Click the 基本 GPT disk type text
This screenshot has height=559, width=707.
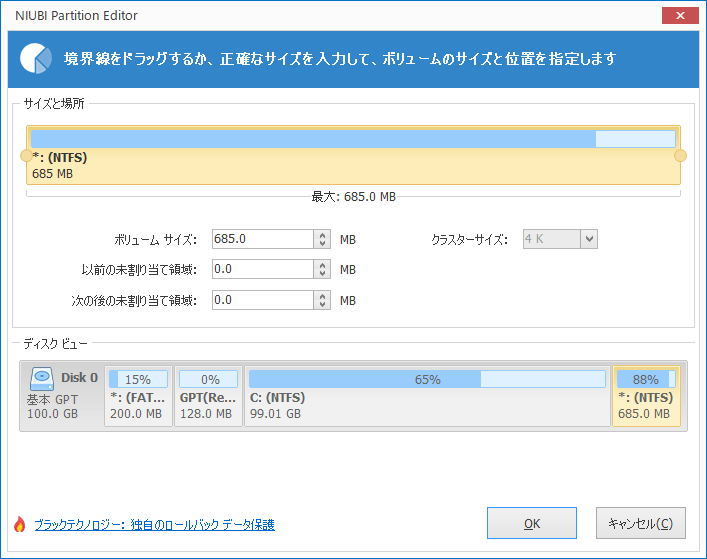point(52,399)
